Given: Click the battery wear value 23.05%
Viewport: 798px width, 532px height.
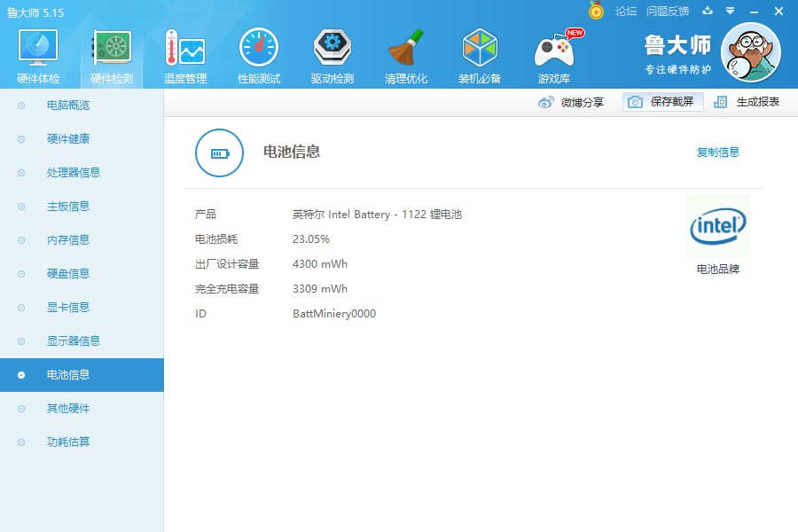Looking at the screenshot, I should 311,239.
